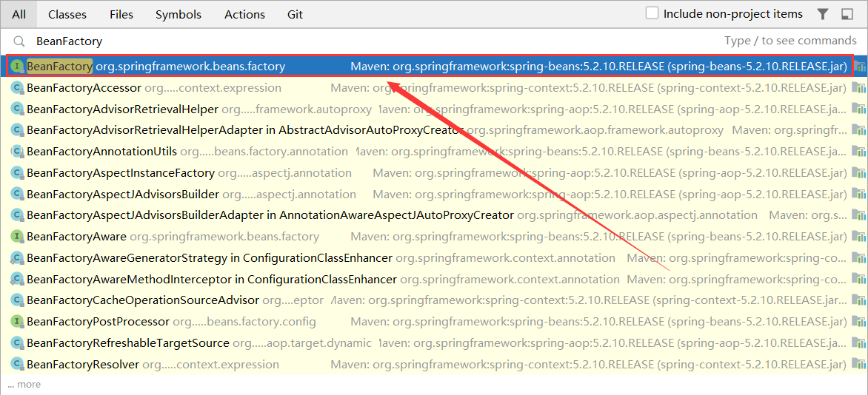Click class icon beside BeanFactoryAnnotationUtils
This screenshot has height=395, width=868.
(17, 151)
